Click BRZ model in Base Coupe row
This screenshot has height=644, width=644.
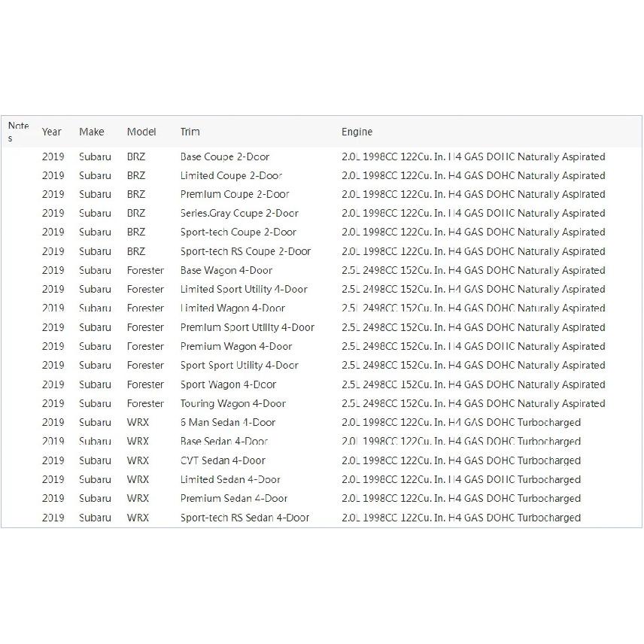(136, 157)
